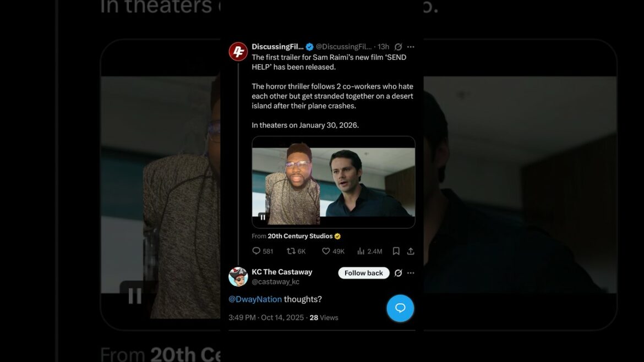Click the share icon on the trailer post
The width and height of the screenshot is (644, 362).
(411, 251)
